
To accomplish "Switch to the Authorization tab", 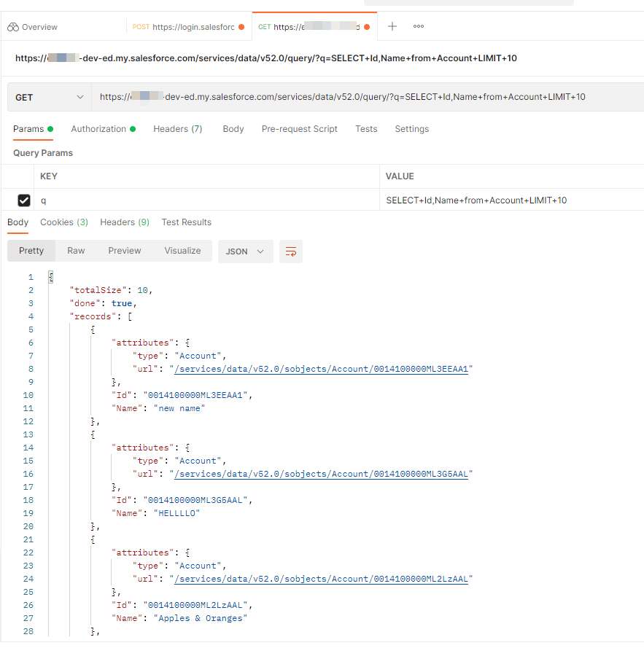I will pos(98,129).
